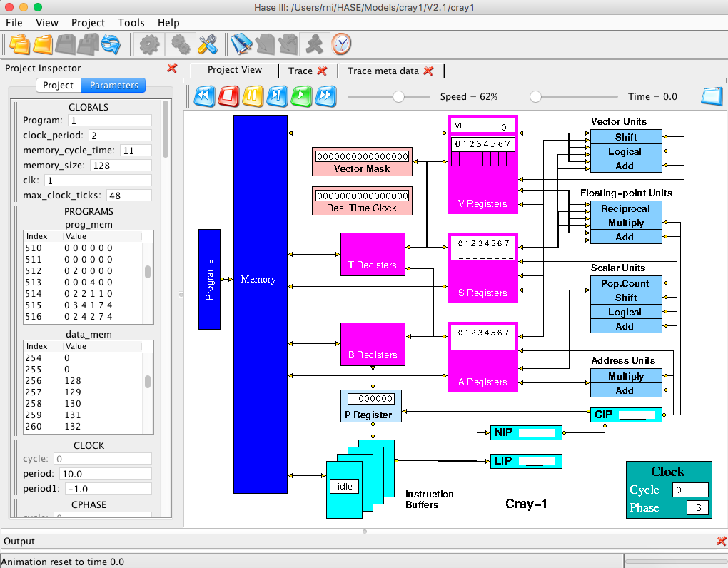Click the NIP instruction box
The width and height of the screenshot is (728, 568).
click(x=526, y=432)
